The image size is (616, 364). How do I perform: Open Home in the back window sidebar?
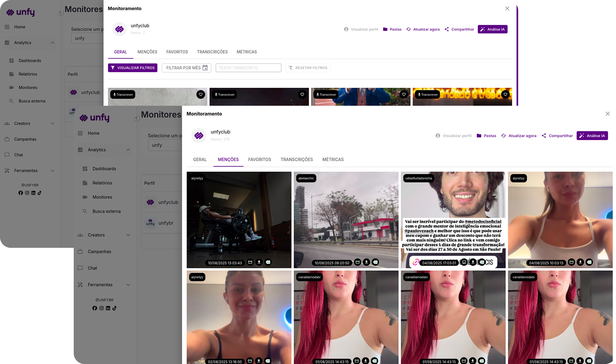pos(19,27)
